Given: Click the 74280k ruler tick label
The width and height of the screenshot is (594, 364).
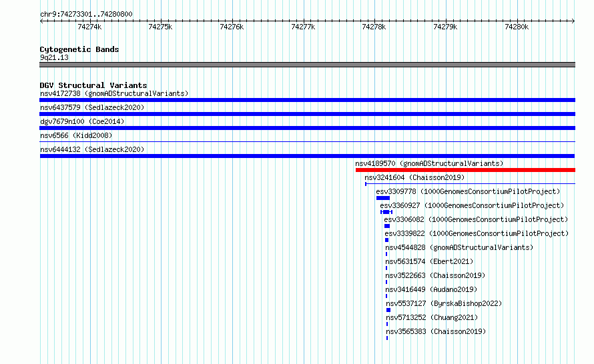Looking at the screenshot, I should [517, 27].
